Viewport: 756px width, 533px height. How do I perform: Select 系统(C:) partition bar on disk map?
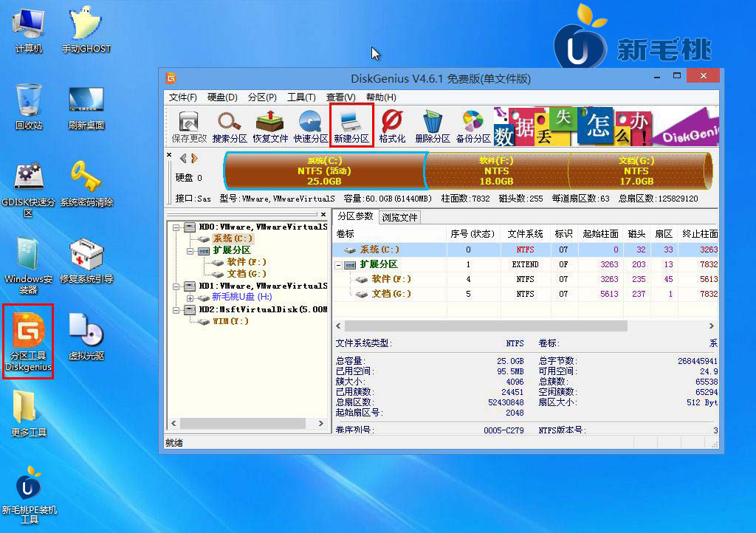[325, 171]
